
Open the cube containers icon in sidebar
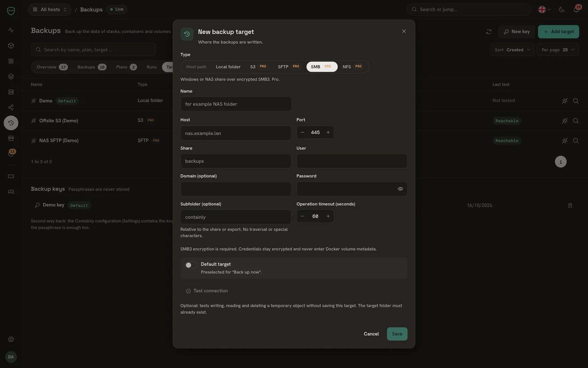11,46
